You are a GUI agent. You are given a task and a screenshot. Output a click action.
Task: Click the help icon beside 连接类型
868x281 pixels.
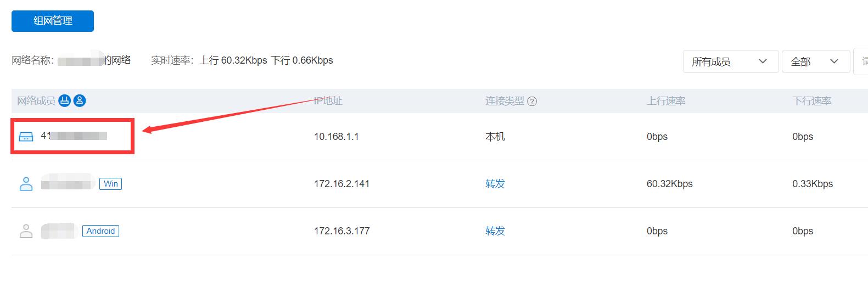[x=531, y=102]
